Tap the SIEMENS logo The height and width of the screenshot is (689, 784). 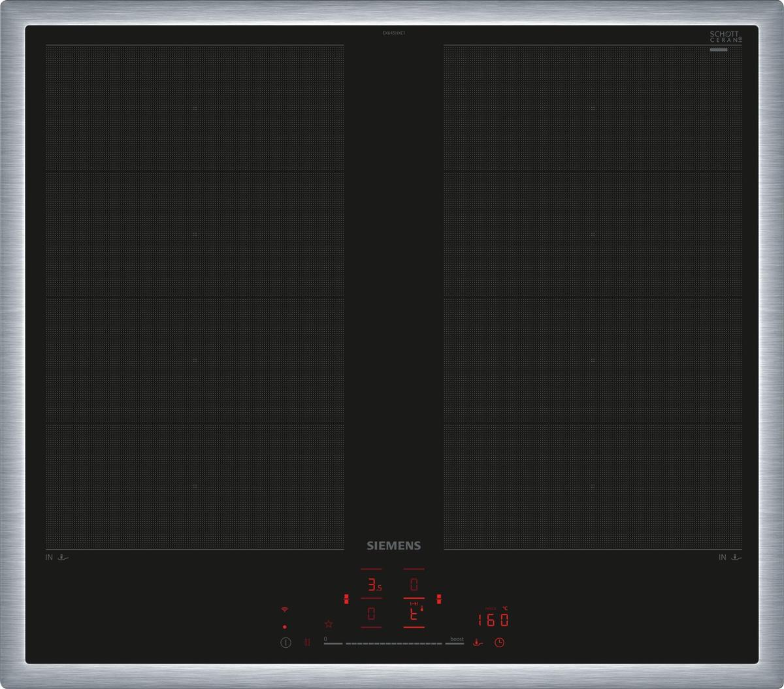(393, 546)
